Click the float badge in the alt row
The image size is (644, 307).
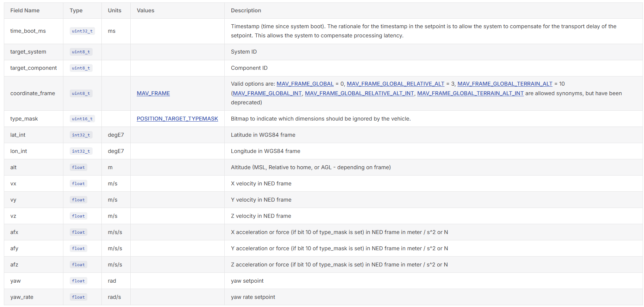tap(78, 167)
